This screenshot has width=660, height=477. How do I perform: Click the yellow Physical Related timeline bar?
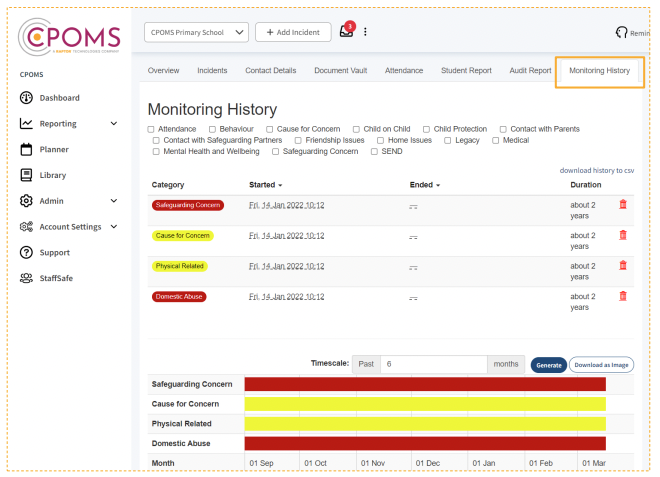425,424
